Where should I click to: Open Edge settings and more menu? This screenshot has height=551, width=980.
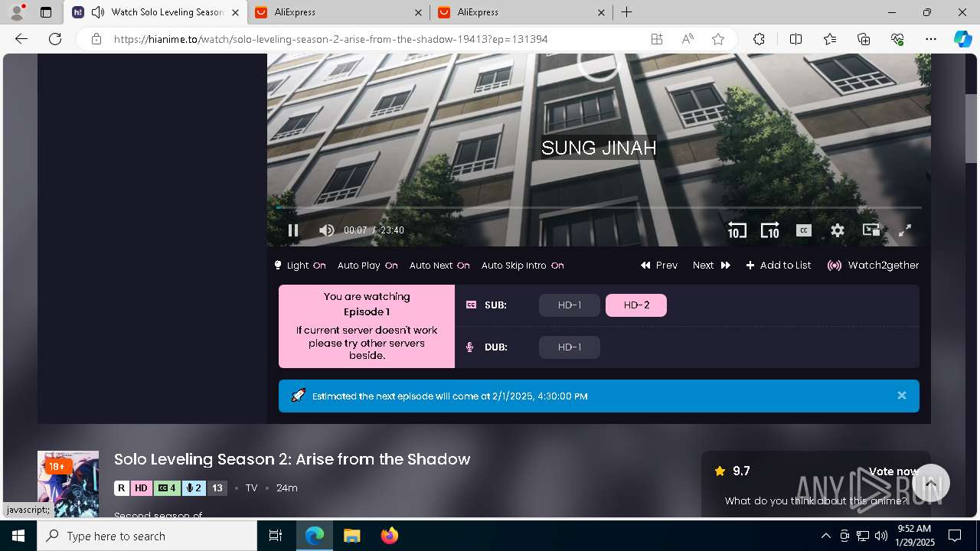tap(931, 39)
